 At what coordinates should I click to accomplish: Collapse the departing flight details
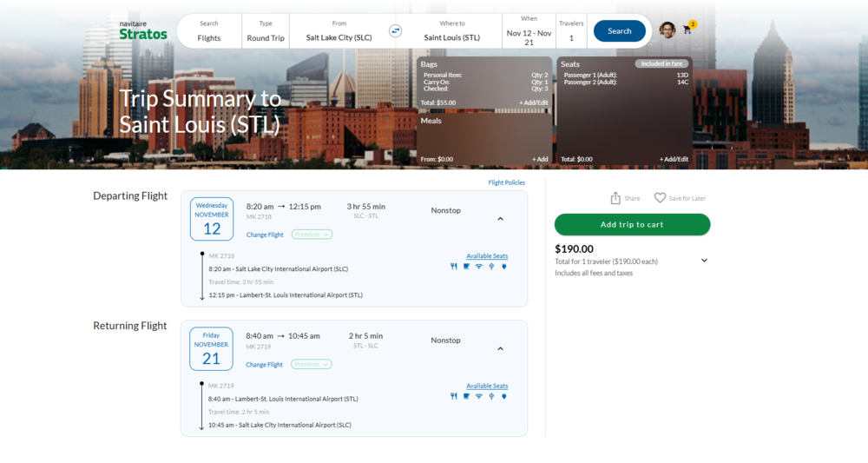(500, 219)
